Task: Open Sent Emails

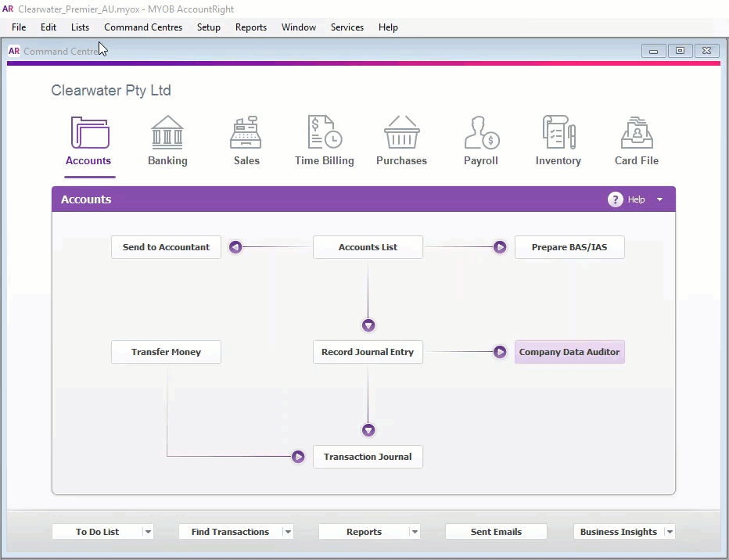Action: 496,532
